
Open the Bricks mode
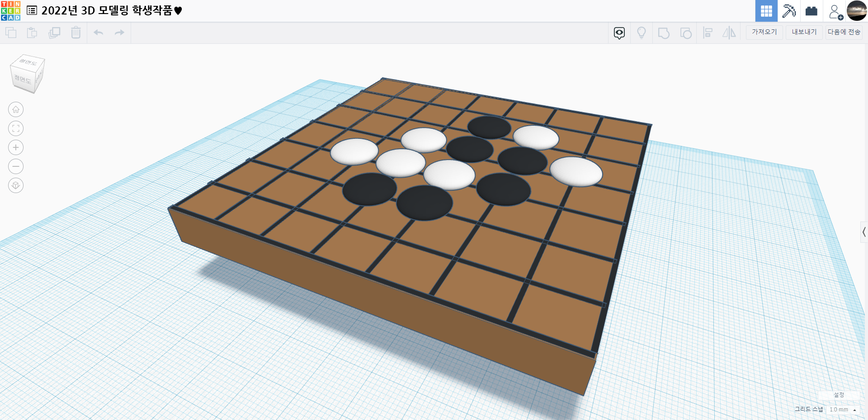(x=811, y=11)
